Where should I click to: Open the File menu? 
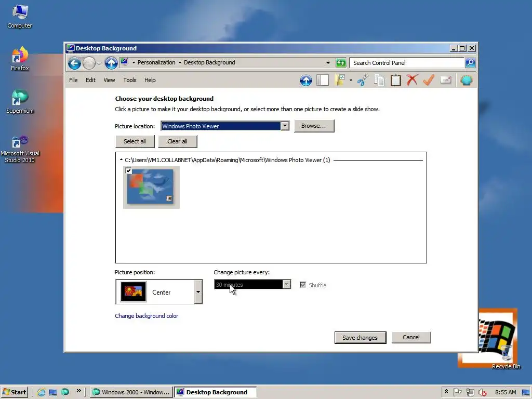click(73, 80)
